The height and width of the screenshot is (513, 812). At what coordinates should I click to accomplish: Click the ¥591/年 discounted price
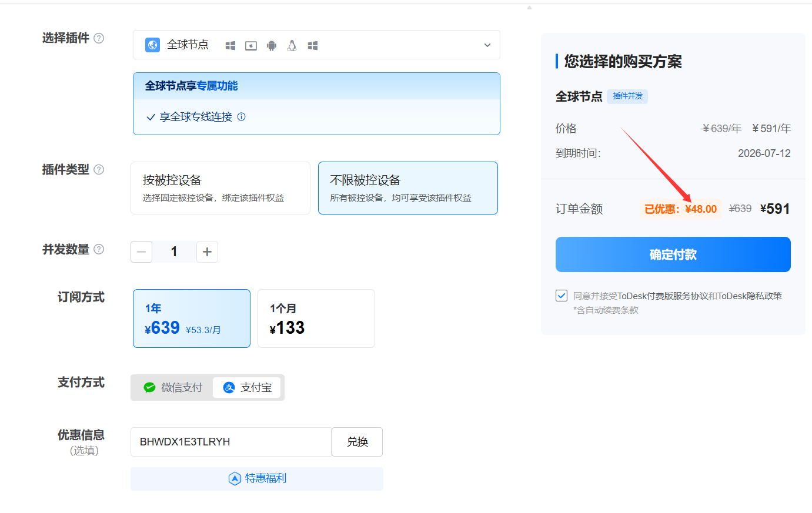[771, 128]
